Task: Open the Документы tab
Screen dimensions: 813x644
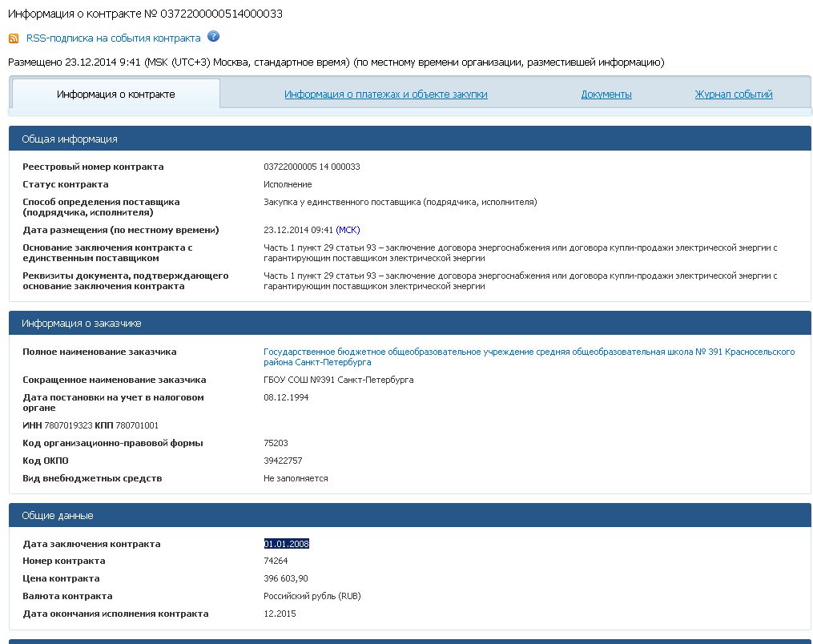Action: (606, 95)
